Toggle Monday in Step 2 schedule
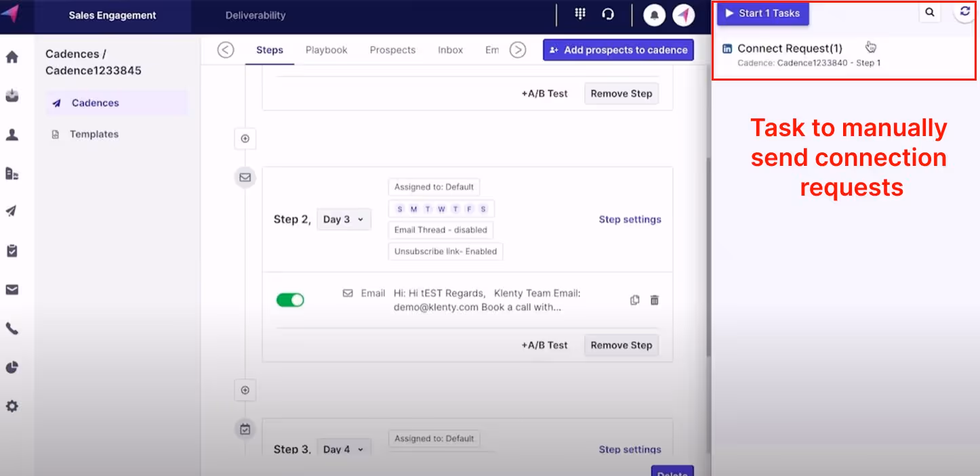The image size is (980, 476). (413, 209)
